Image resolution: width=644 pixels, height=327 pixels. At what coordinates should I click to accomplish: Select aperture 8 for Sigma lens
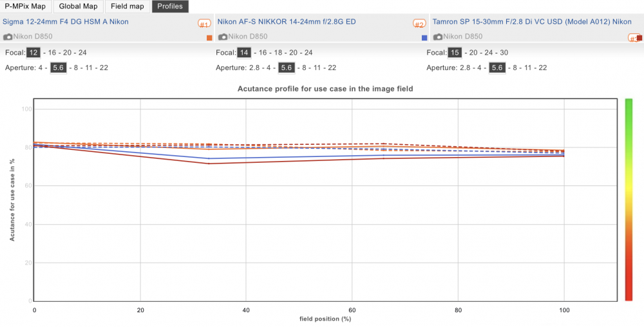[x=76, y=68]
